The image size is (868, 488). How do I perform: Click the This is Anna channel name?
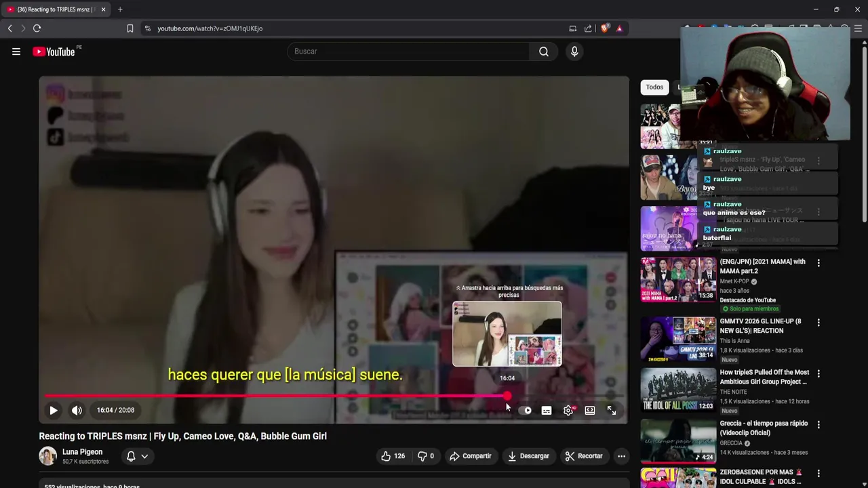tap(735, 341)
